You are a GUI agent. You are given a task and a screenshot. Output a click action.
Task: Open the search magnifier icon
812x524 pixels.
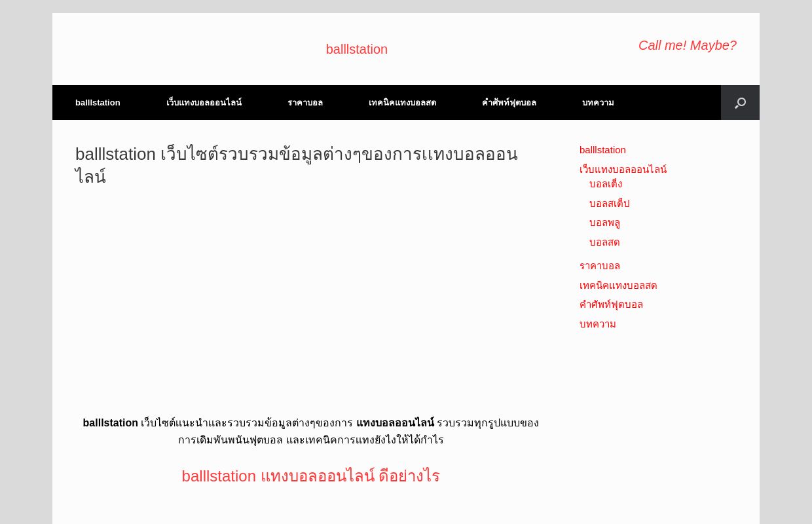point(740,103)
